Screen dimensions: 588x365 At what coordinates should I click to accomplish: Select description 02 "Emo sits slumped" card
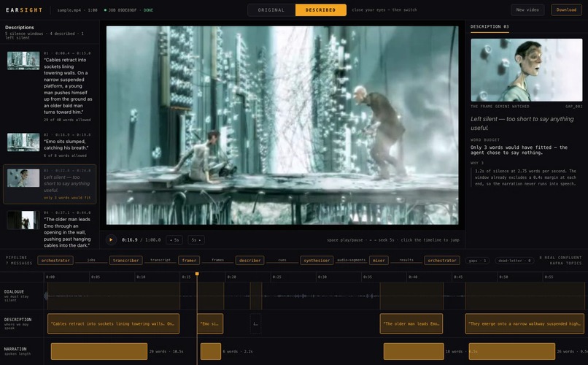(50, 145)
